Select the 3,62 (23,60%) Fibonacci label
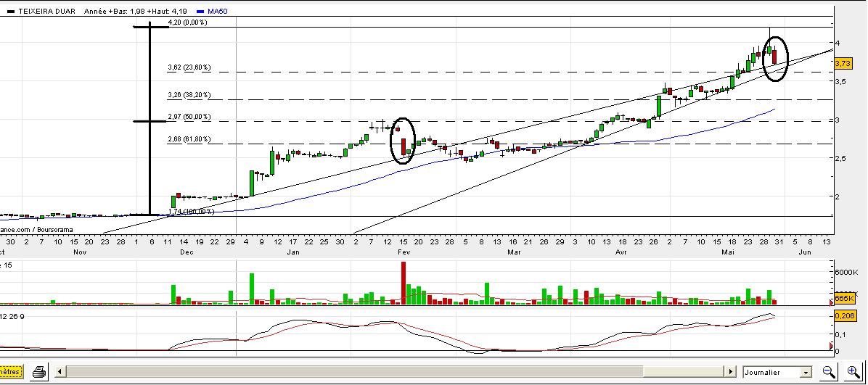The height and width of the screenshot is (385, 868). point(189,67)
